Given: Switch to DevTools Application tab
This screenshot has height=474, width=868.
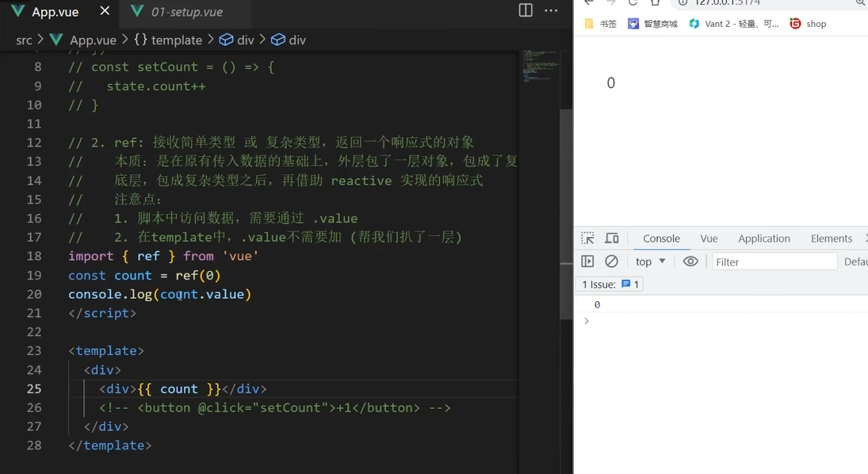Looking at the screenshot, I should tap(764, 238).
